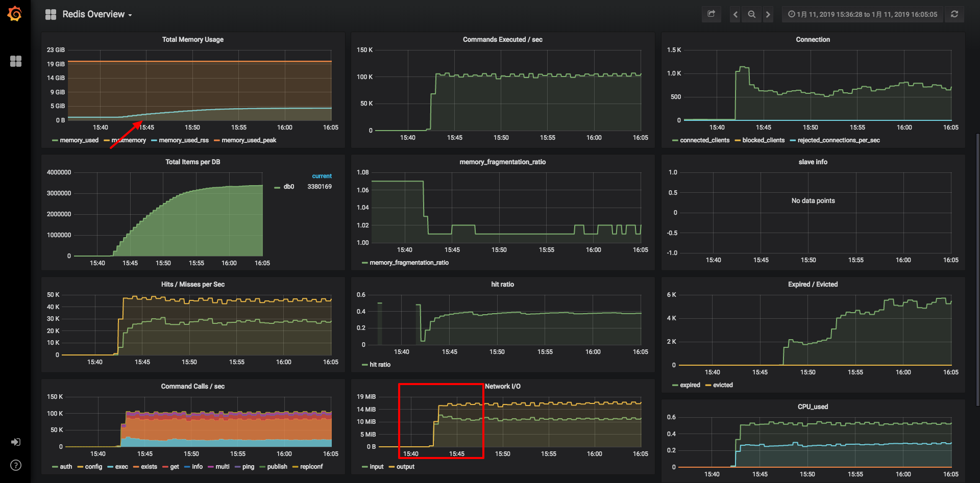Sort by current column header in legend
This screenshot has width=980, height=483.
(x=322, y=176)
